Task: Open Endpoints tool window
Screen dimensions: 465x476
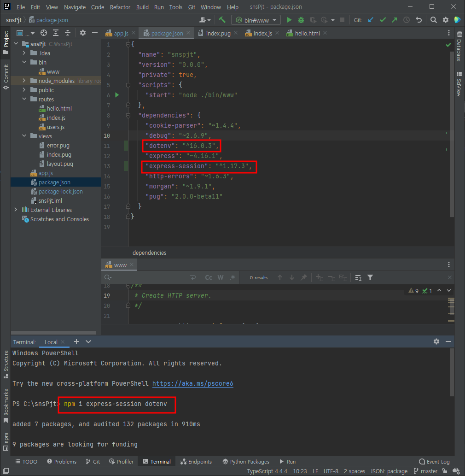Action: coord(196,462)
